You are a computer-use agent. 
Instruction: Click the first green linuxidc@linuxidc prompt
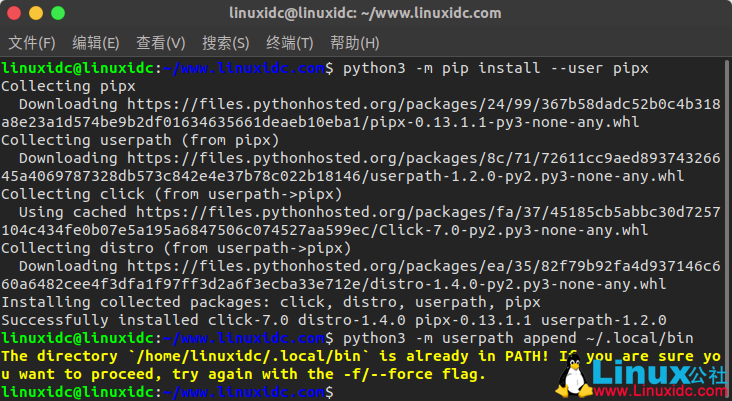coord(77,69)
